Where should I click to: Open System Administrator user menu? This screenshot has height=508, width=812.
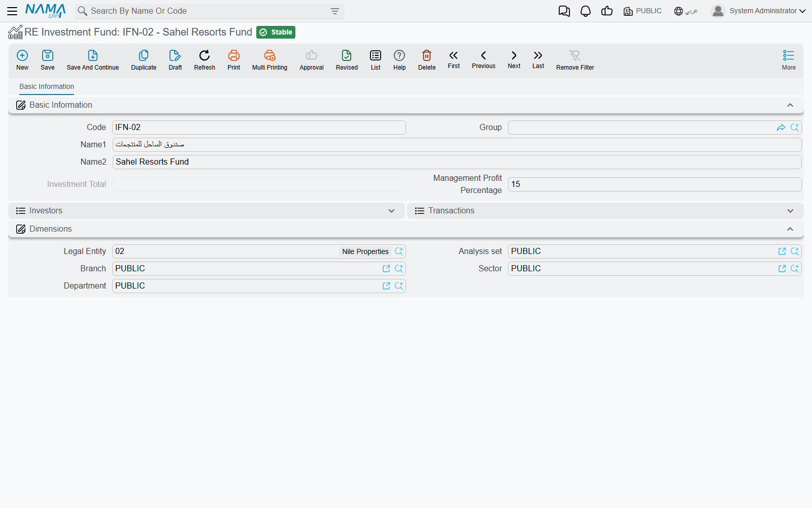coord(758,11)
